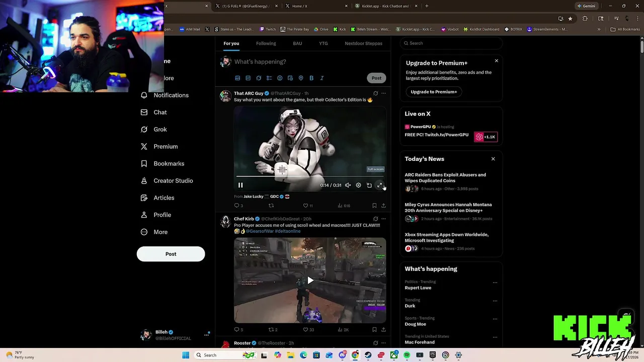The width and height of the screenshot is (644, 362).
Task: Open Steam from the taskbar
Action: (368, 355)
